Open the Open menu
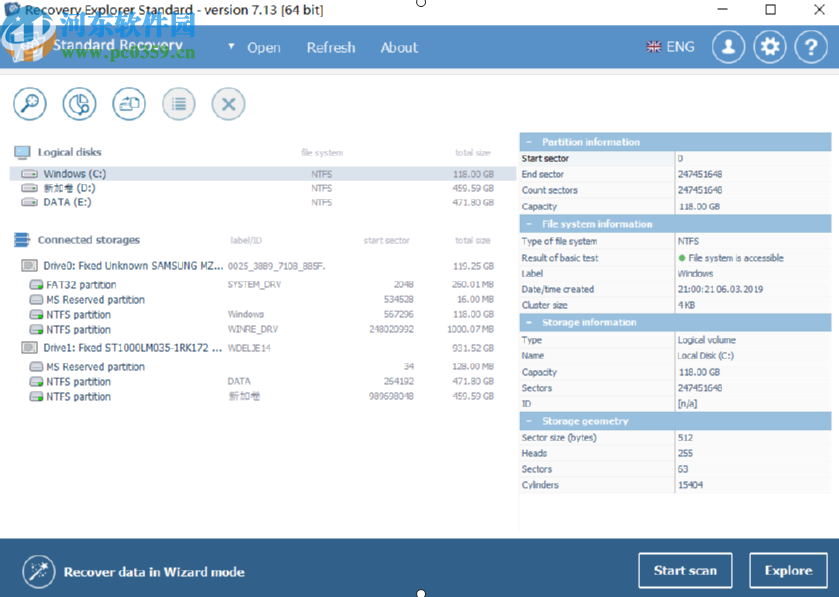 [264, 47]
